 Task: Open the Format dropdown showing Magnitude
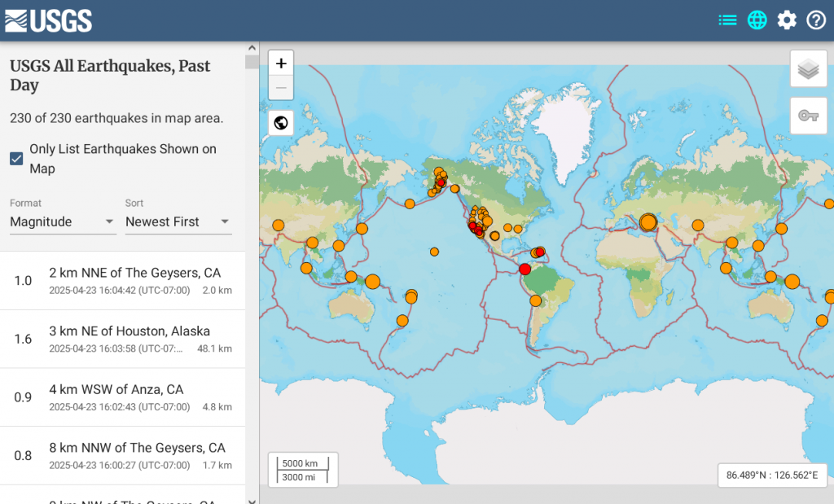pos(62,221)
